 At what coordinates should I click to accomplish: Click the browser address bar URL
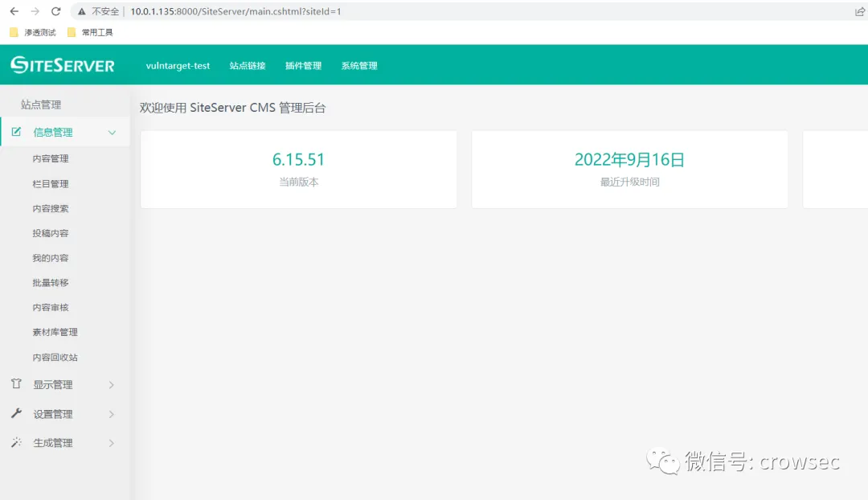tap(235, 11)
